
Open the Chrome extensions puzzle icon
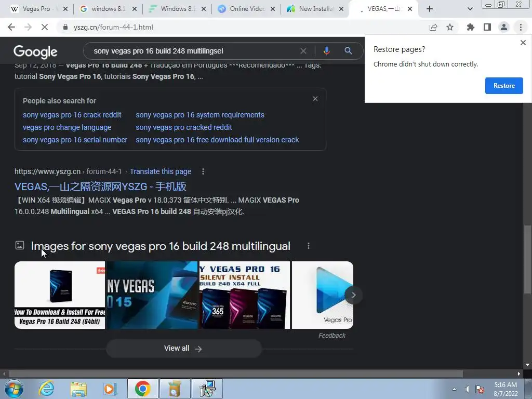(471, 27)
